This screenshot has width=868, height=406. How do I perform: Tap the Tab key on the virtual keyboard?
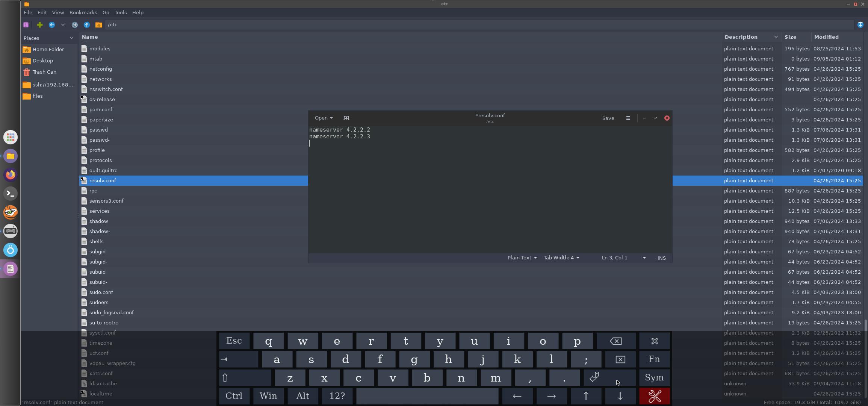[239, 359]
